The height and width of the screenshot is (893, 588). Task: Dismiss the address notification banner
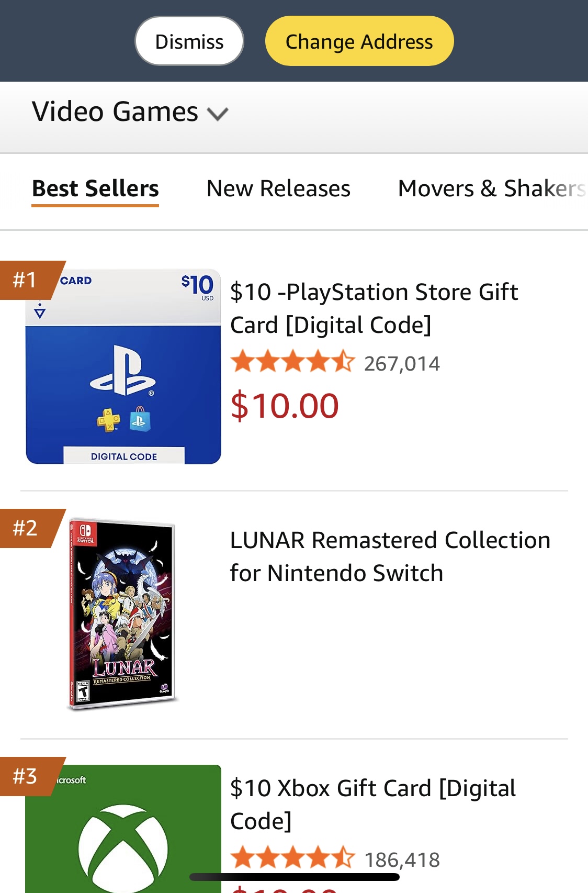(x=189, y=41)
